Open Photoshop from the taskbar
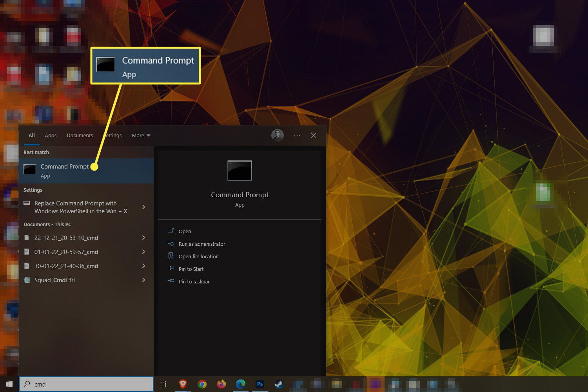Screen dimensions: 588x392 coord(260,384)
